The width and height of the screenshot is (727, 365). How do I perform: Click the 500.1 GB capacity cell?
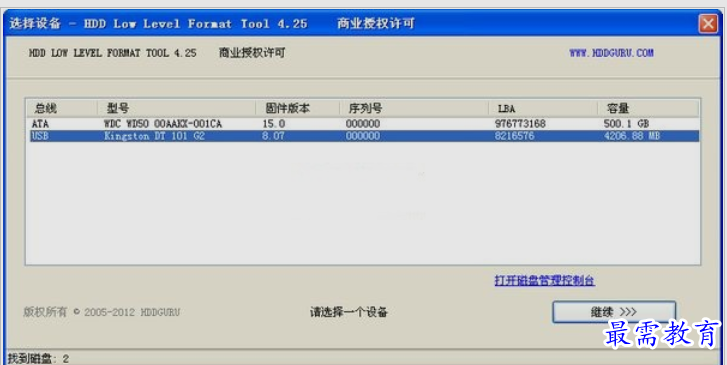[x=626, y=124]
